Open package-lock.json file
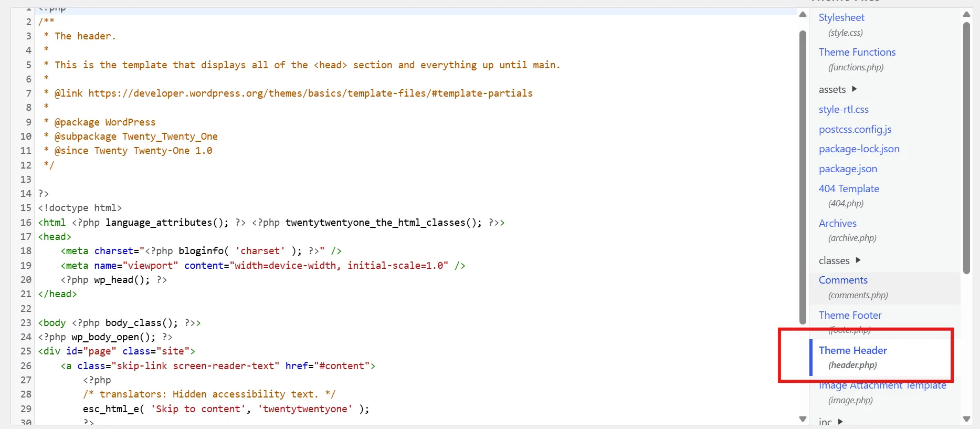The image size is (980, 429). (x=859, y=149)
